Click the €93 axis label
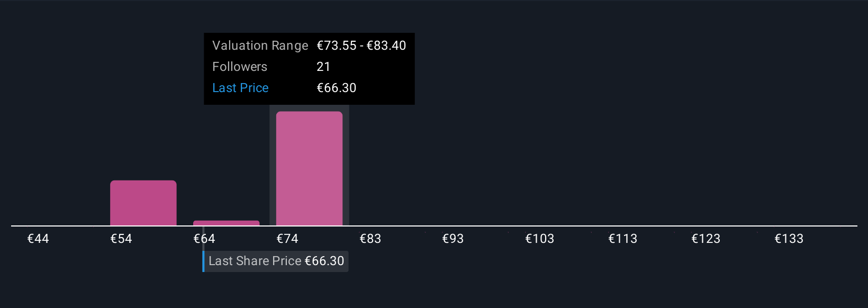 (453, 239)
